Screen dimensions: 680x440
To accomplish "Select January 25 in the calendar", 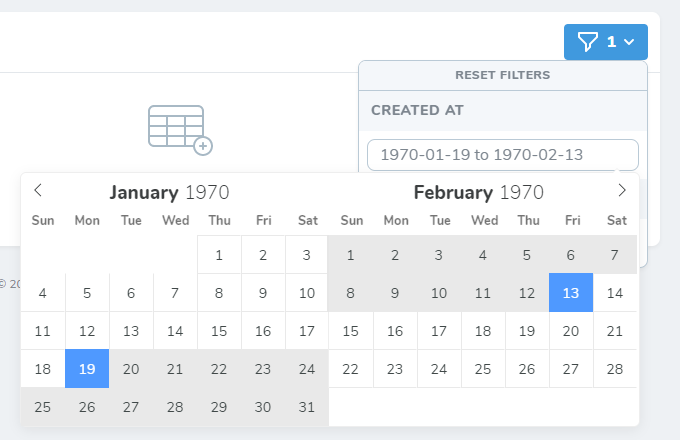I will [43, 407].
